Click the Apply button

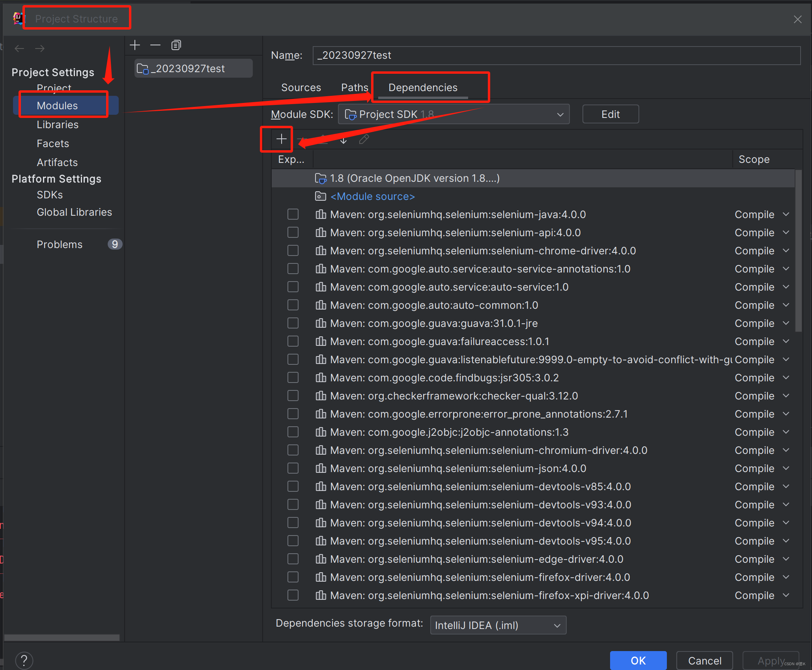[x=771, y=661]
